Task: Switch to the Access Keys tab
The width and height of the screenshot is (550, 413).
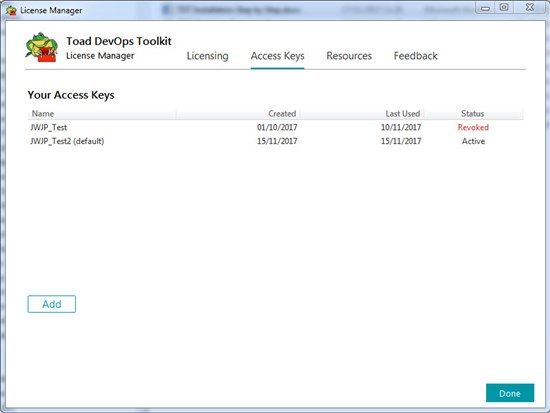Action: [277, 56]
